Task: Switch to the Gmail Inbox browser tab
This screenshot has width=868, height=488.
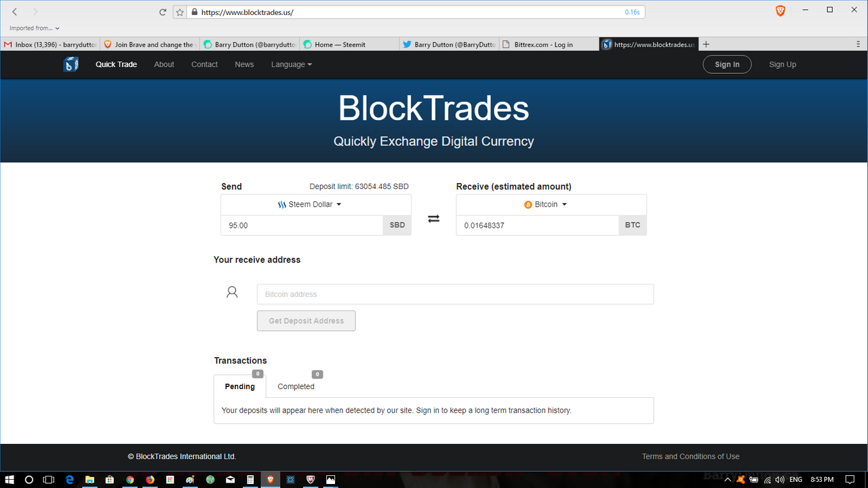Action: pyautogui.click(x=49, y=44)
